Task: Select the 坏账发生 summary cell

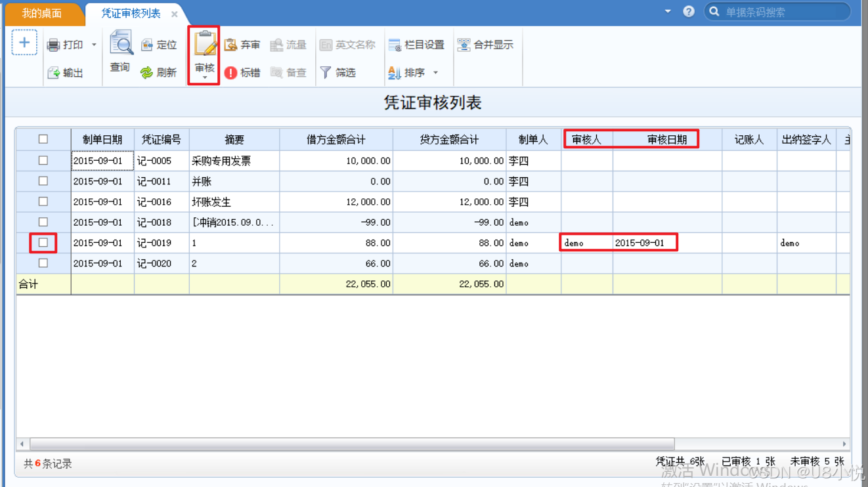Action: [234, 201]
